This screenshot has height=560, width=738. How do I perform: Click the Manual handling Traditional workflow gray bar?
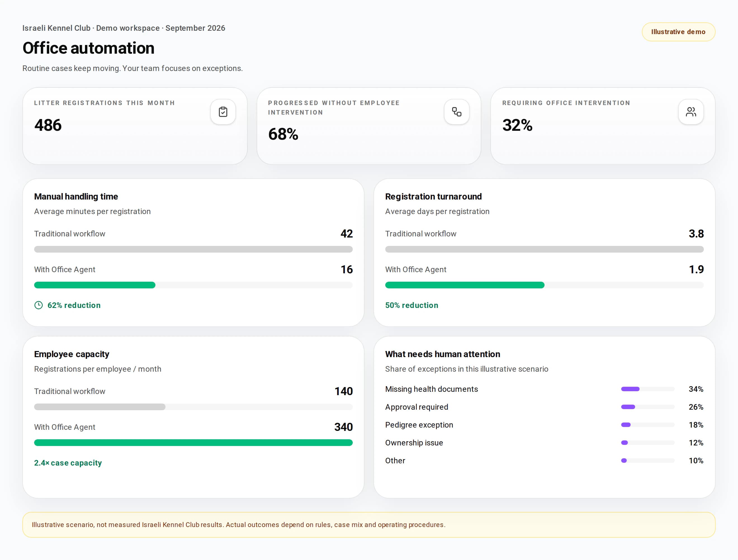[x=193, y=249]
